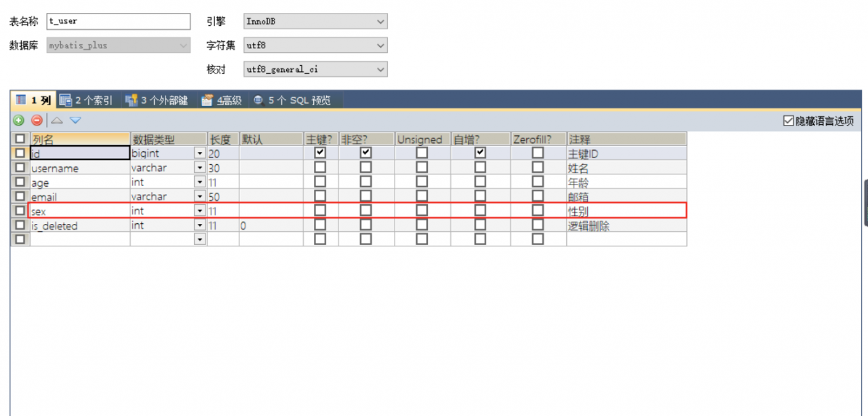Tick the select-all checkbox in the header row
Screen dimensions: 868x416
point(20,139)
